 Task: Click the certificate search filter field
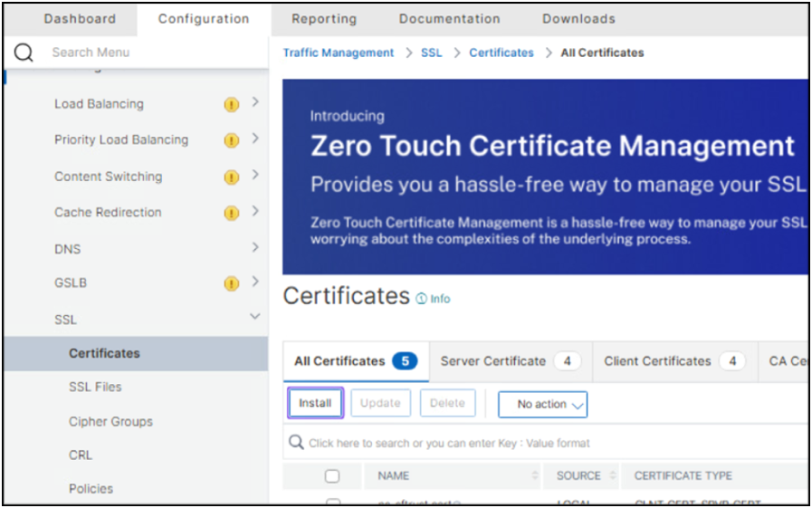(543, 443)
